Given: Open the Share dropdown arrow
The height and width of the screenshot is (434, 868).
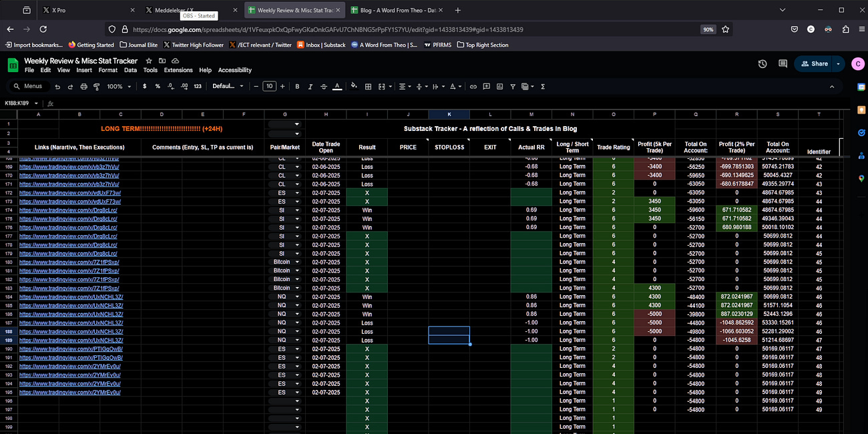Looking at the screenshot, I should [837, 64].
